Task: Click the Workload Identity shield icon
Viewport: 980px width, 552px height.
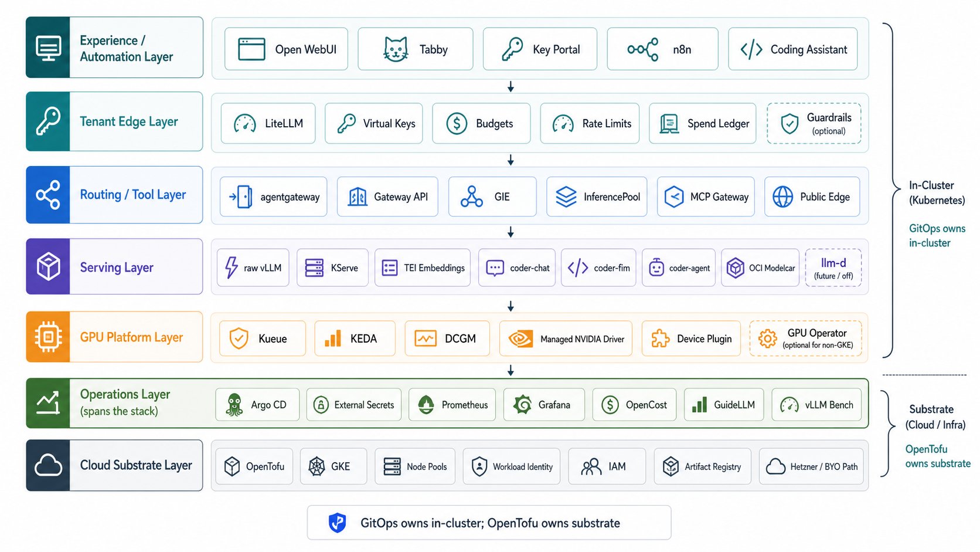Action: (x=479, y=466)
